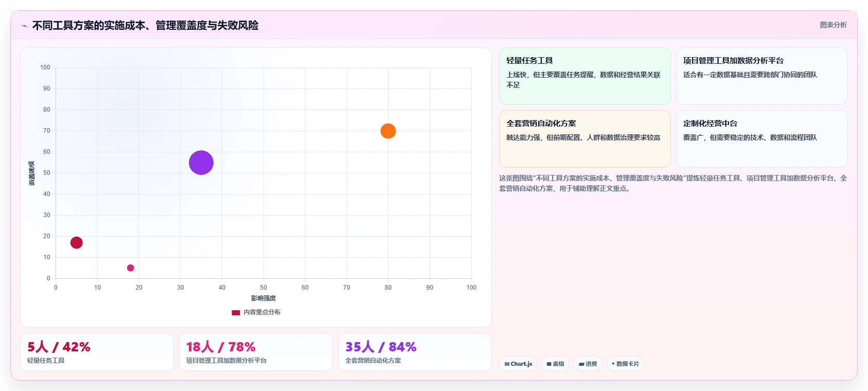Click the 数据卡片 chip icon
The image size is (868, 391).
[613, 364]
